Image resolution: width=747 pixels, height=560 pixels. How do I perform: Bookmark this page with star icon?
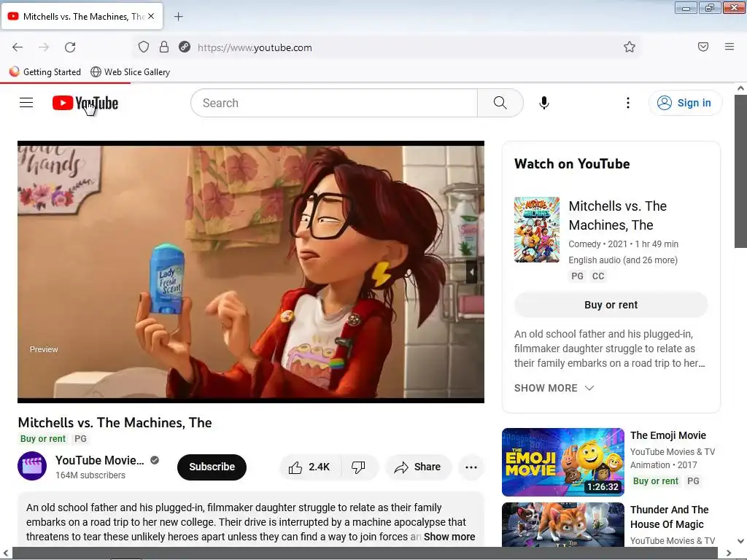pyautogui.click(x=630, y=47)
